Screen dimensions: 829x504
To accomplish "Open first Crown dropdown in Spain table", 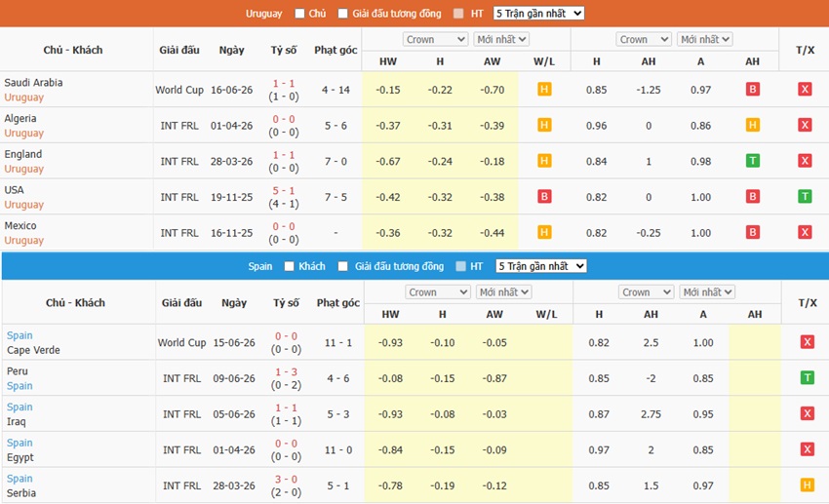I will tap(438, 292).
